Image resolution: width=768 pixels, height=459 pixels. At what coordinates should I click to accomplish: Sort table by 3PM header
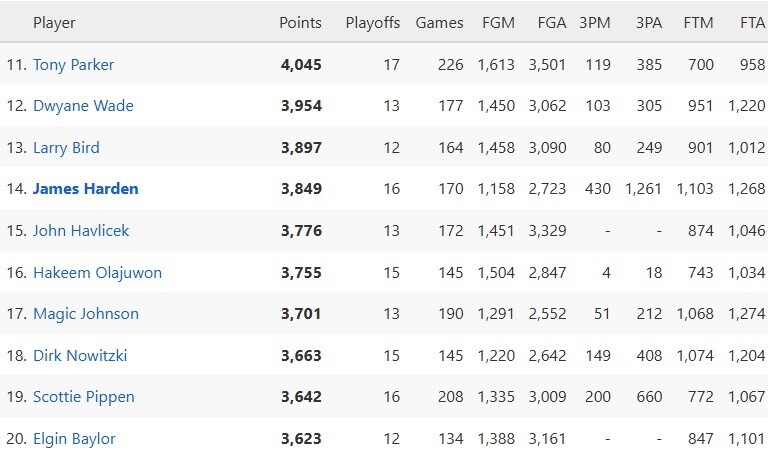pos(595,23)
